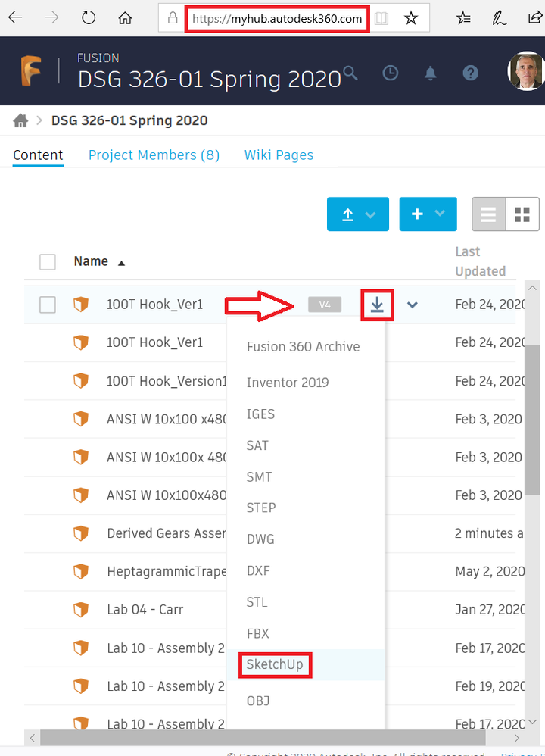The height and width of the screenshot is (756, 545).
Task: Click the May 2, 2020 date cell
Action: 490,571
